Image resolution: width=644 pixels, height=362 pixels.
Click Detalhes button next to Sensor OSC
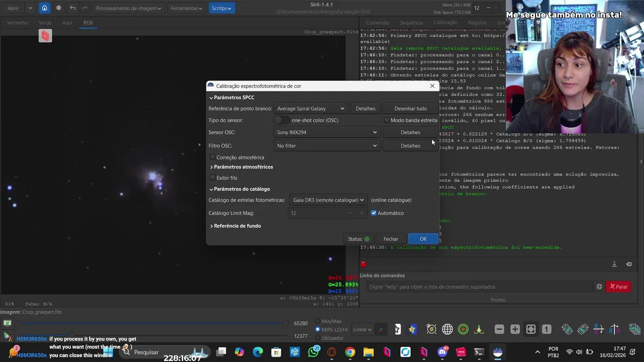pyautogui.click(x=411, y=132)
